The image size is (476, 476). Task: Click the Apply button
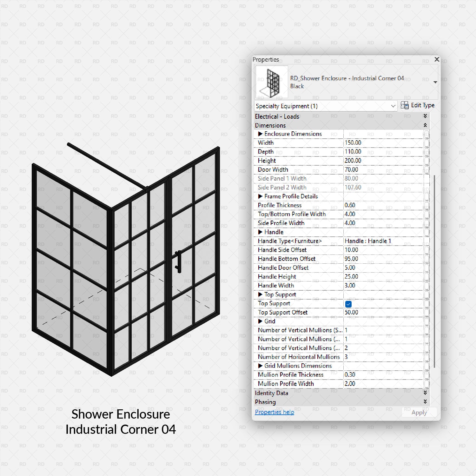point(419,412)
